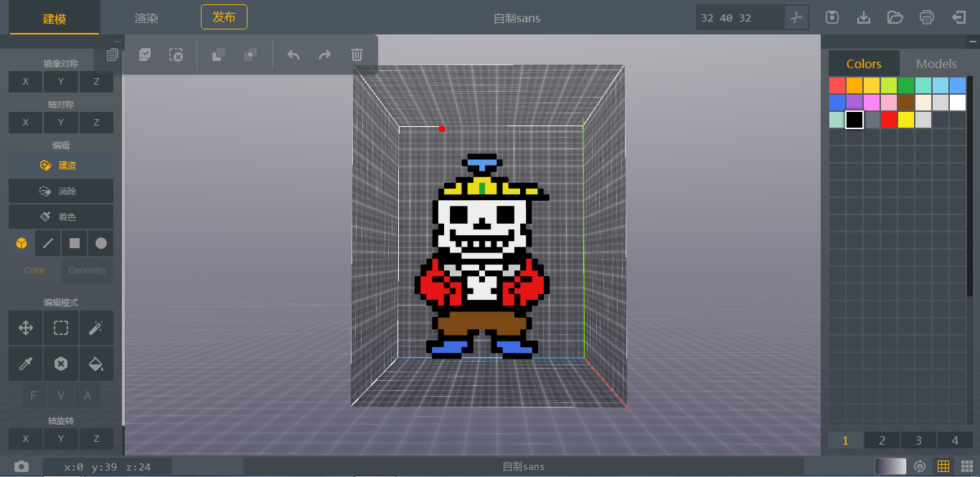Select the paint bucket fill tool
This screenshot has height=477, width=980.
(x=96, y=364)
